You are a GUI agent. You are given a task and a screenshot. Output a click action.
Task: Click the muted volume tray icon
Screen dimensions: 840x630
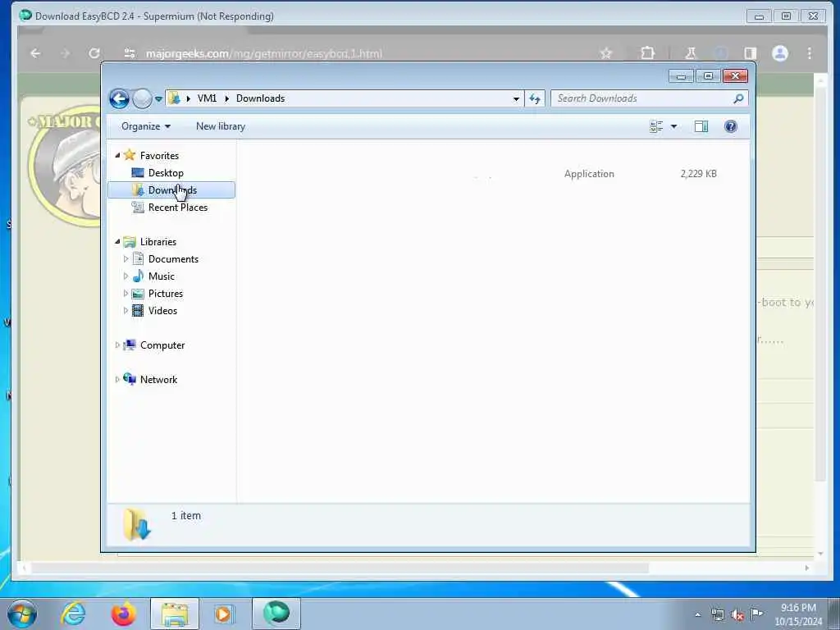[737, 615]
